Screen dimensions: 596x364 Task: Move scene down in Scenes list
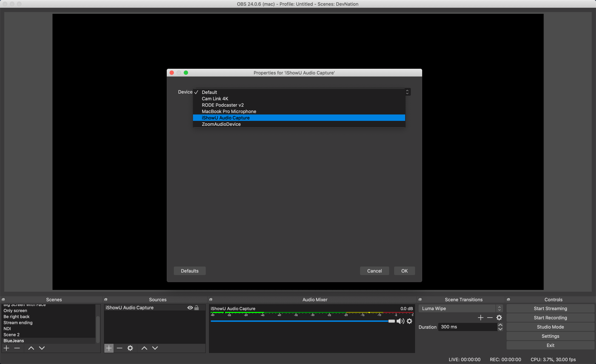coord(42,348)
